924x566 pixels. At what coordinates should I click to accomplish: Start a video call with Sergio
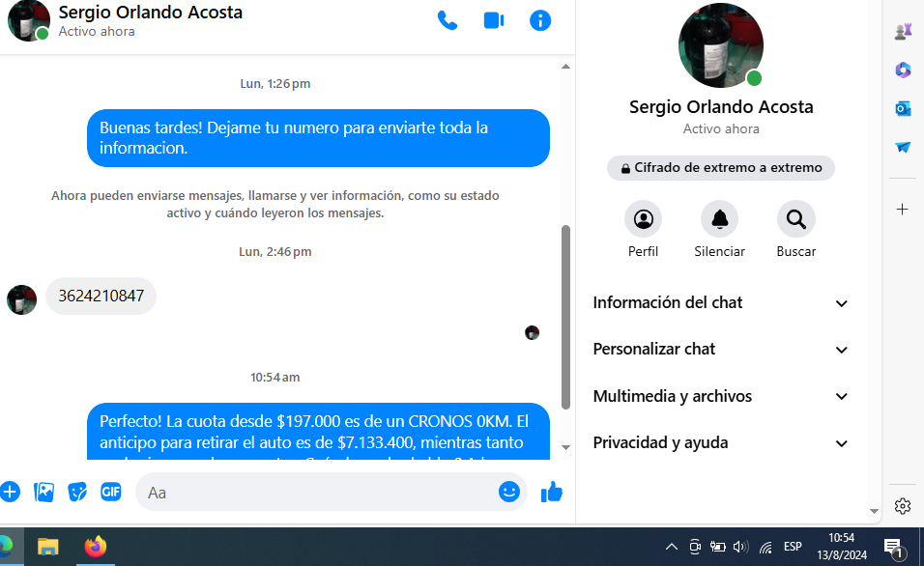(494, 20)
